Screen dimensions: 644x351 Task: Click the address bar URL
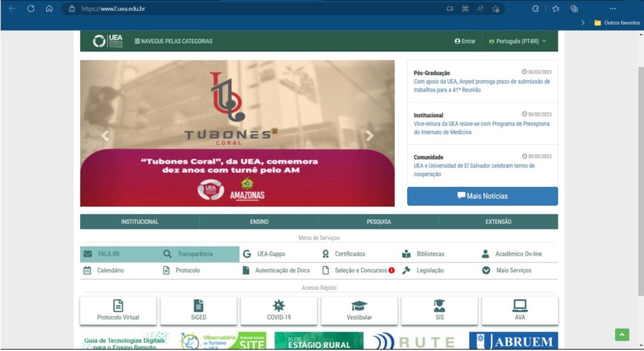pos(113,9)
